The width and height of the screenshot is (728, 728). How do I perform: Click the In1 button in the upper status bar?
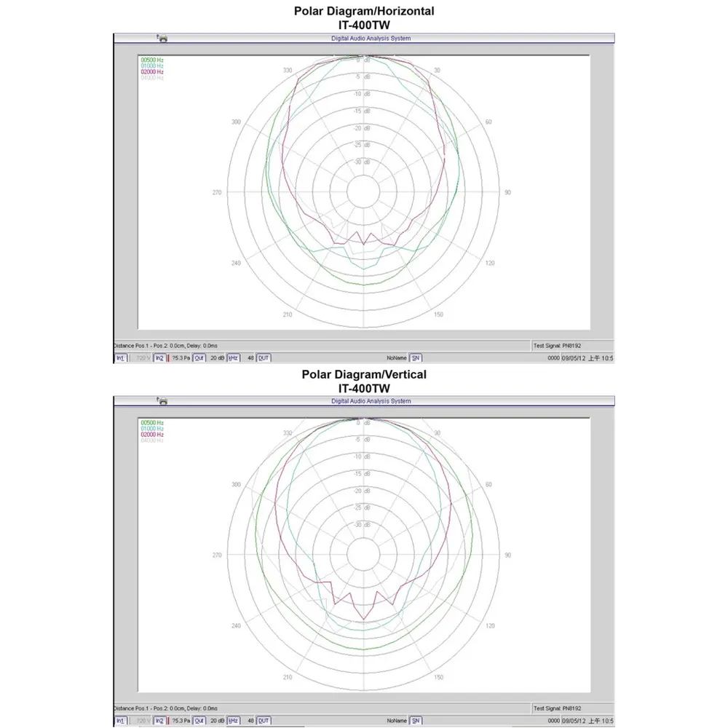[120, 358]
